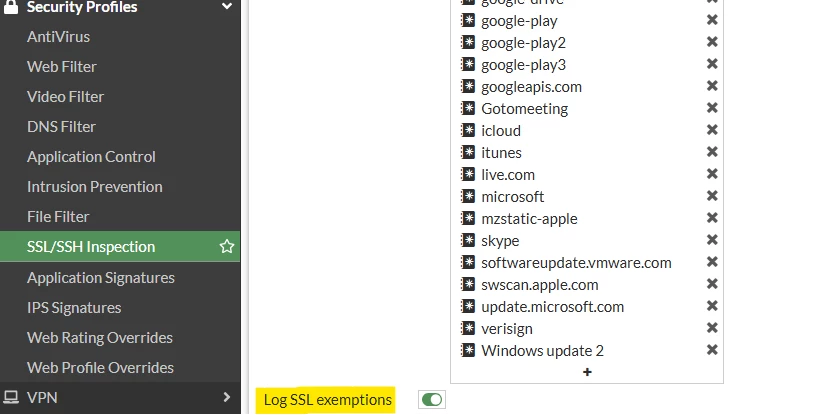
Task: Click the softwareupdate.vmware.com address icon
Action: (468, 262)
